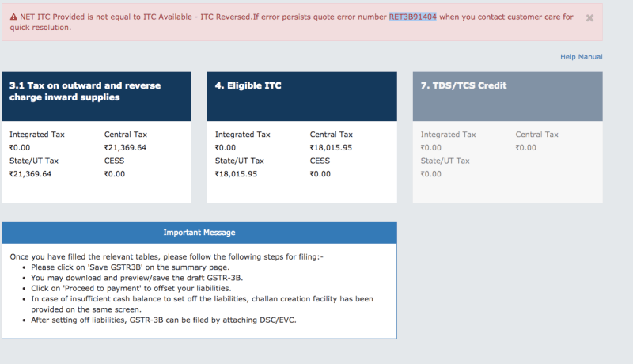Open the Help Manual link
This screenshot has height=364, width=633.
tap(581, 57)
